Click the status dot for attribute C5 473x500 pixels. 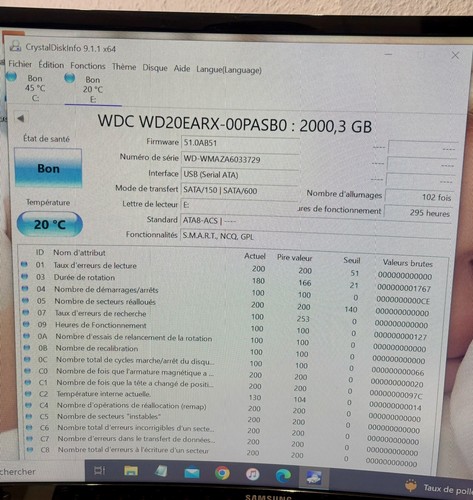[x=29, y=416]
